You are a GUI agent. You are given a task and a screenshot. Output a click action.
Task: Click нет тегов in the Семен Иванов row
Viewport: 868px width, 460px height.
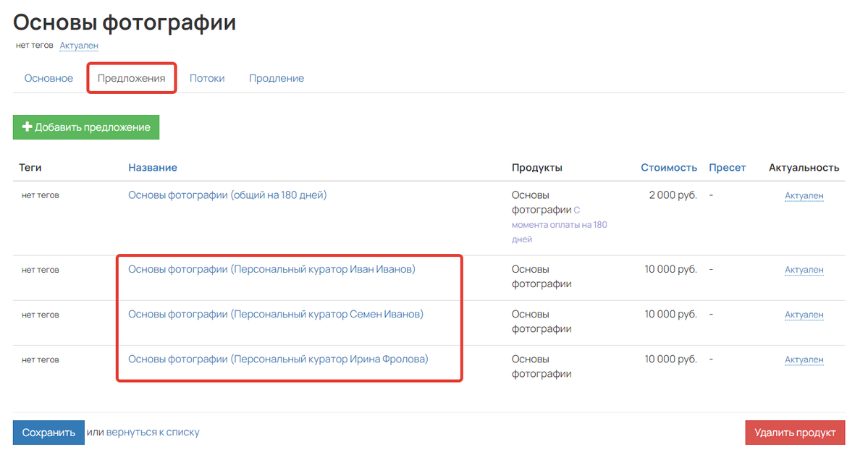[x=41, y=315]
